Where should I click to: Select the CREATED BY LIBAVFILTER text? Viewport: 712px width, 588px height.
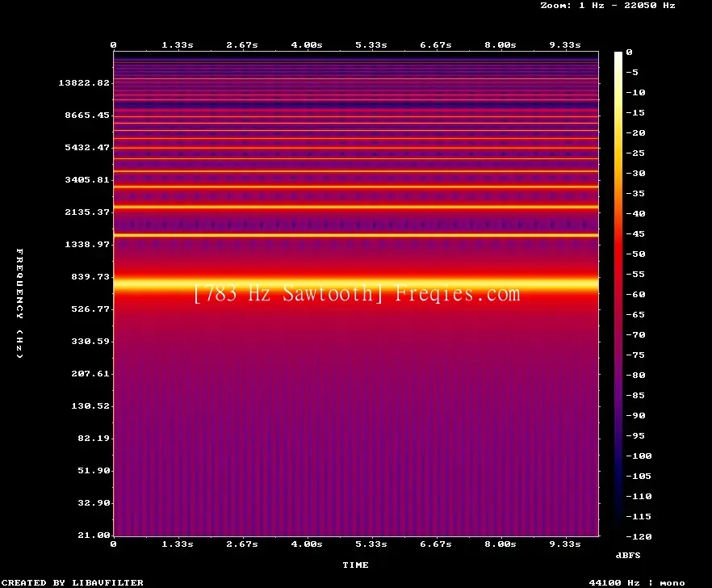coord(72,582)
